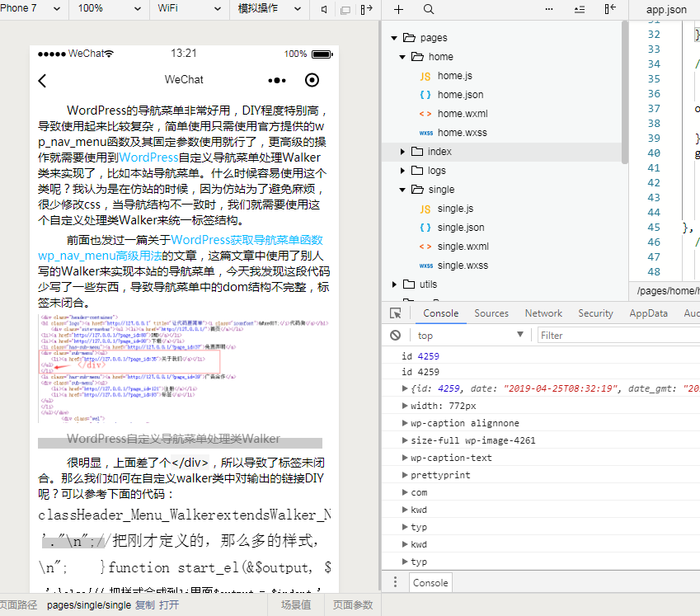Expand the wp-caption alignnone console entry
Viewport: 700px width, 616px height.
pyautogui.click(x=405, y=423)
